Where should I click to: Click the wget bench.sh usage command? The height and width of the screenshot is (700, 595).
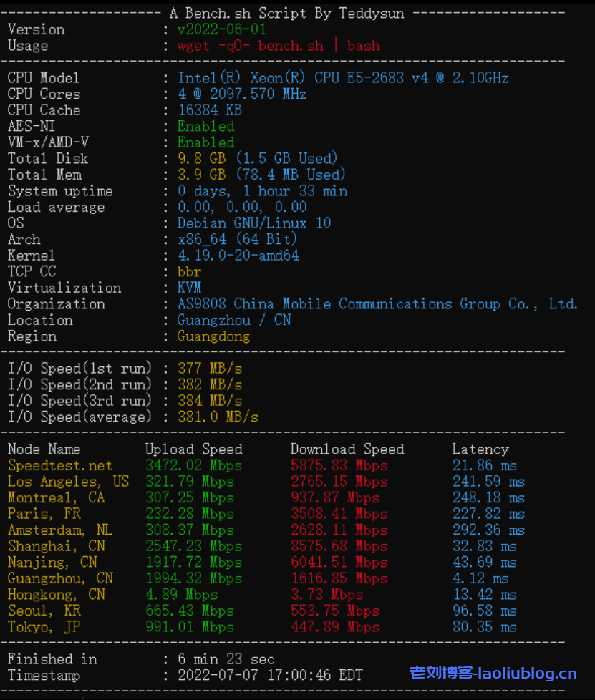[x=279, y=46]
